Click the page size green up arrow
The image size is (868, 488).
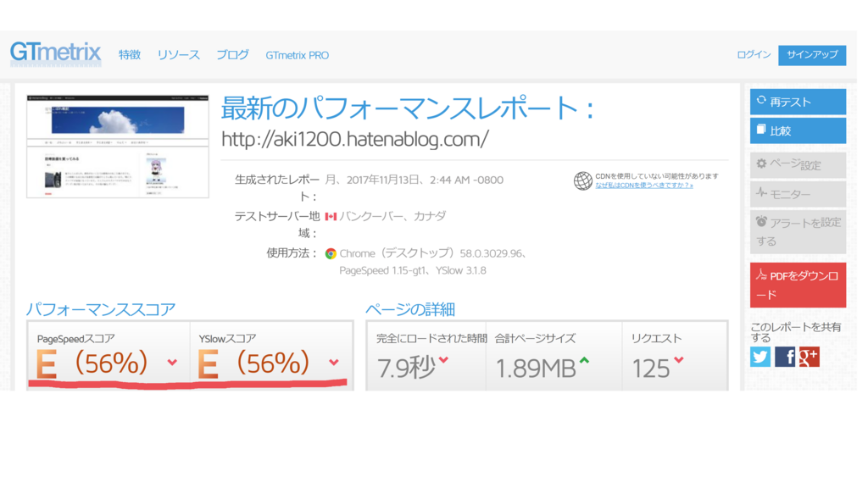click(x=584, y=360)
